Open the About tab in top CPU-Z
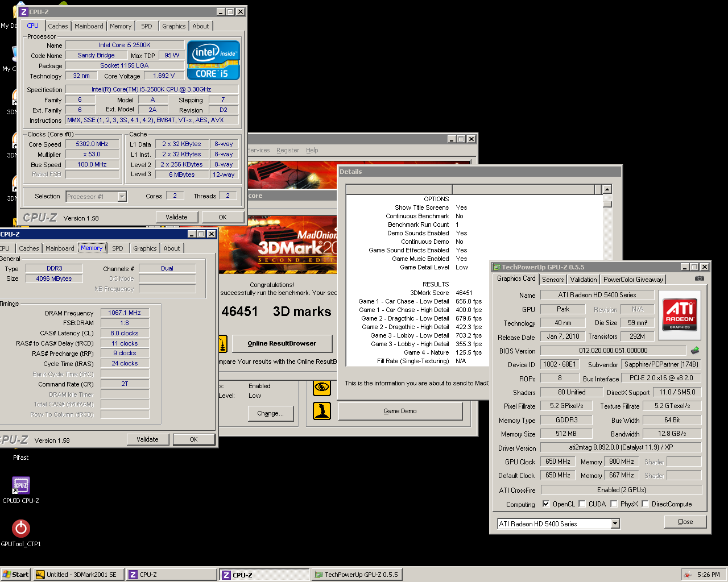The image size is (728, 582). 200,26
